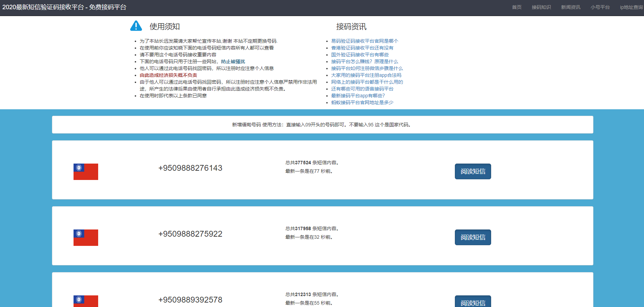Open article 蚂蚁接码平台官网地址是多少
This screenshot has width=644, height=307.
[x=362, y=102]
